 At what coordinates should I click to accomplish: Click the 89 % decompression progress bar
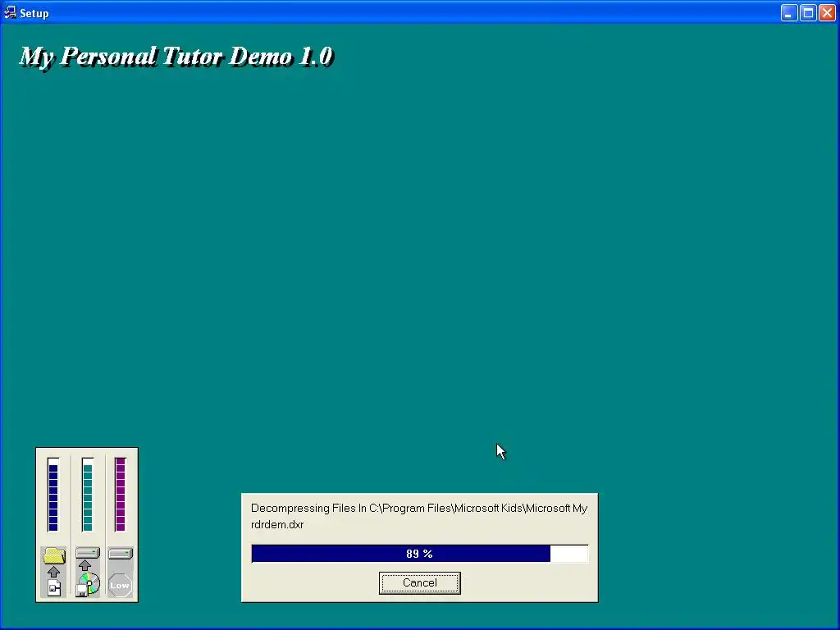pyautogui.click(x=419, y=554)
